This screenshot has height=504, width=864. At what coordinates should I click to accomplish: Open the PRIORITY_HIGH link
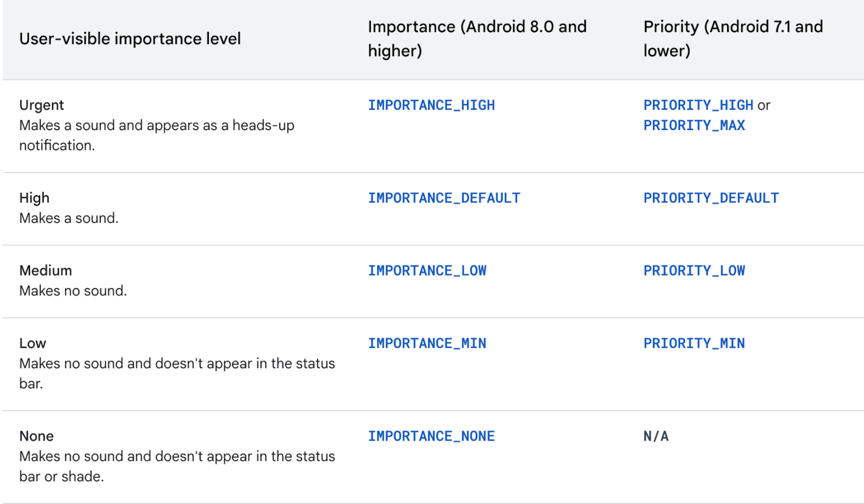[698, 105]
